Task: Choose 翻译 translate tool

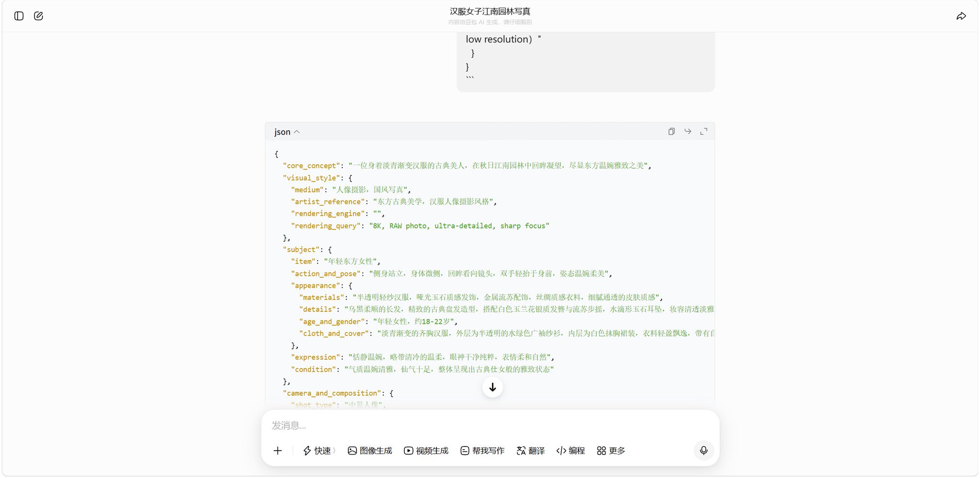Action: point(531,451)
